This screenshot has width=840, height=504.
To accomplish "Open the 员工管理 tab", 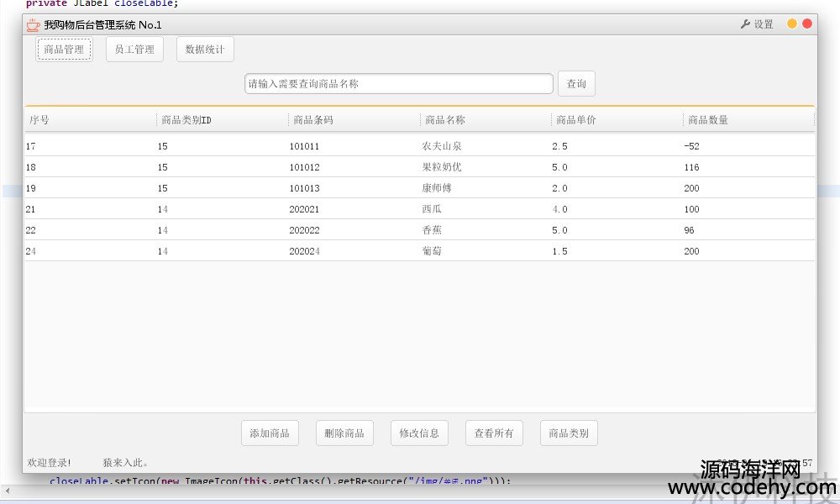I will point(134,50).
